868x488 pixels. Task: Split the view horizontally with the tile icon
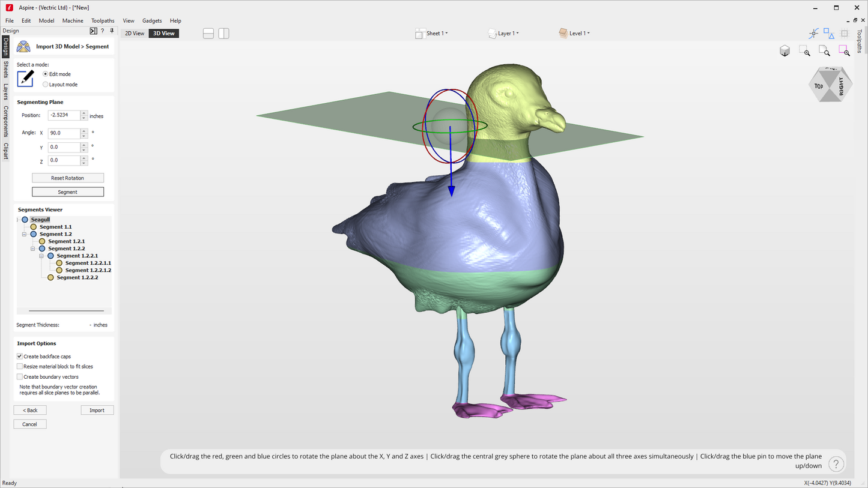pos(208,34)
